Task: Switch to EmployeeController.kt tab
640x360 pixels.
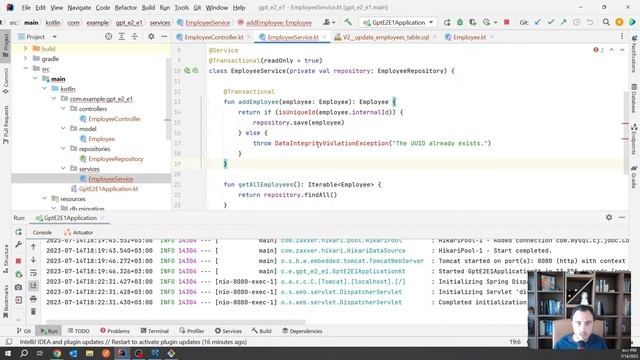Action: [x=213, y=37]
